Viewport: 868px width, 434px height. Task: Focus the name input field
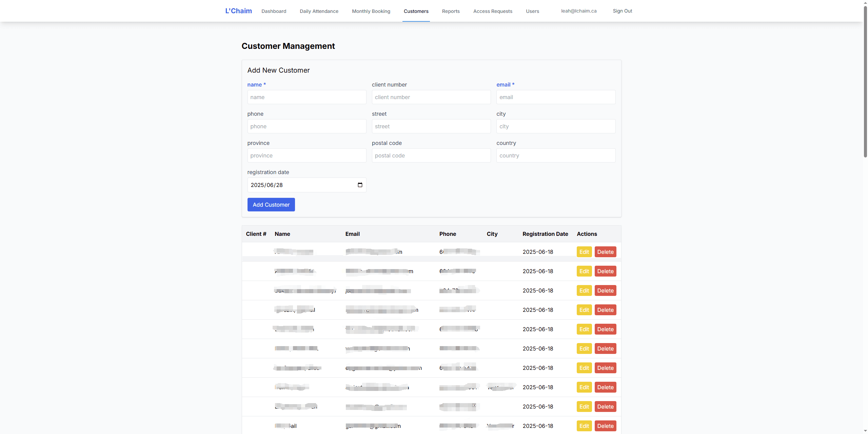tap(307, 97)
